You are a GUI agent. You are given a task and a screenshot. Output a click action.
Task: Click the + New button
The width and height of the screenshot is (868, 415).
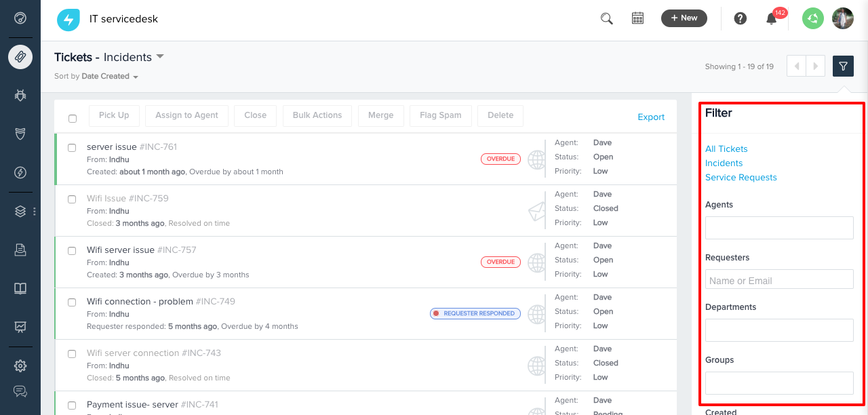click(x=684, y=18)
